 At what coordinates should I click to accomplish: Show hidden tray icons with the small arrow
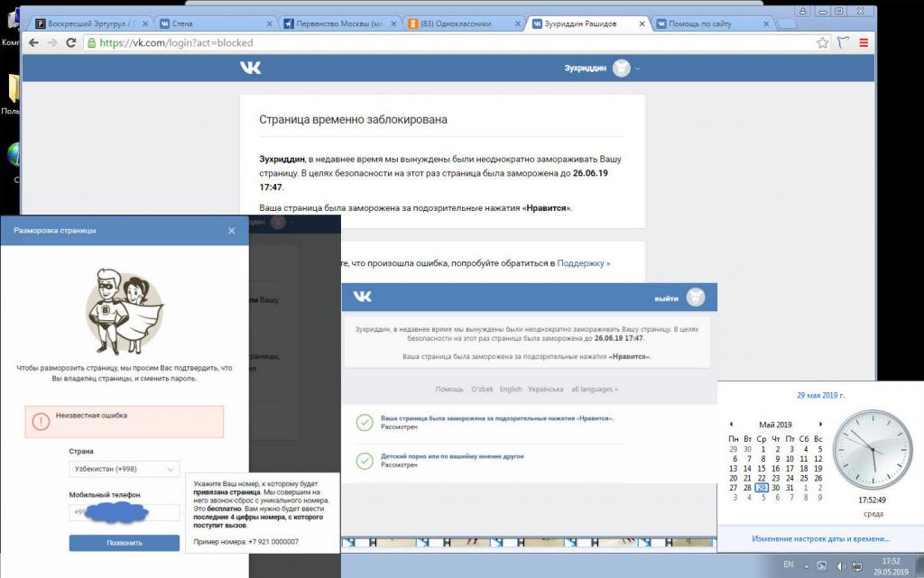[x=808, y=565]
